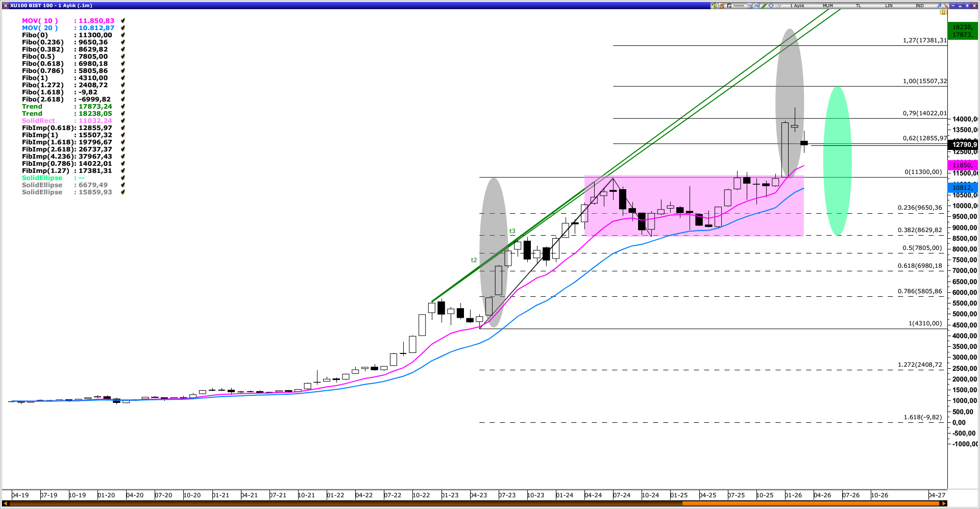The width and height of the screenshot is (980, 509).
Task: Click the blue crosshair move icon
Action: (771, 6)
